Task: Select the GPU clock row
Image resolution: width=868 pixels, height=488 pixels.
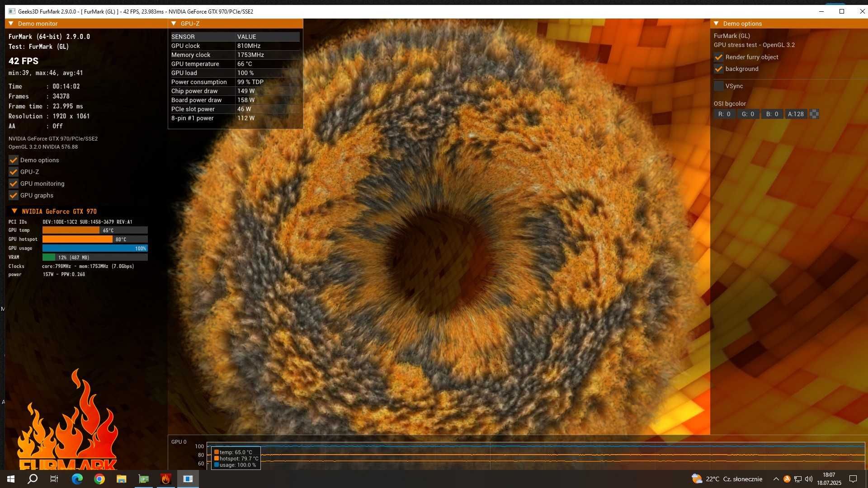Action: pos(235,46)
